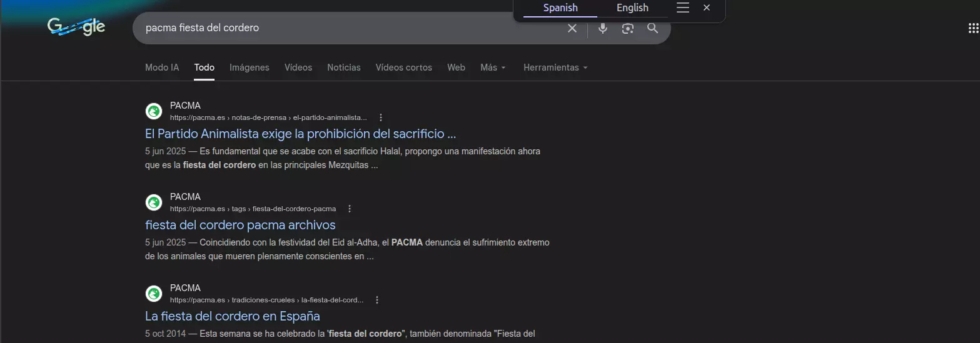The image size is (980, 343).
Task: Open the Vídeos cortos tab
Action: [404, 67]
